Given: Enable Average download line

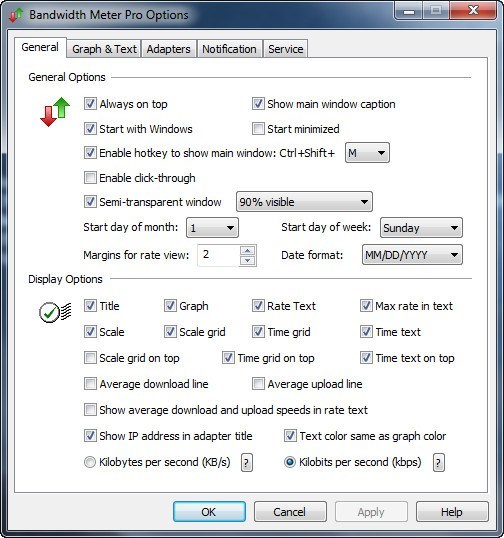Looking at the screenshot, I should [x=90, y=384].
